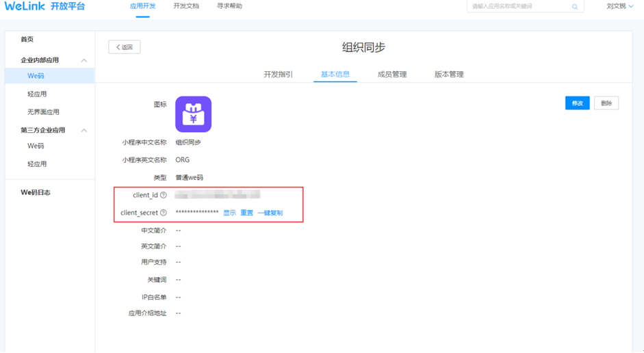644x353 pixels.
Task: Open We码日志 in the sidebar
Action: (x=36, y=192)
